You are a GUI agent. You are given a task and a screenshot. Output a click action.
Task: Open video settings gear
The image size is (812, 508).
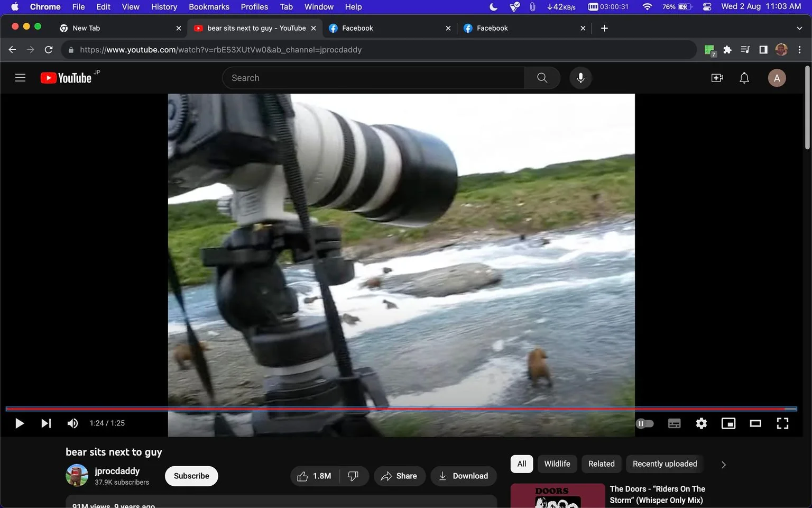pyautogui.click(x=701, y=423)
